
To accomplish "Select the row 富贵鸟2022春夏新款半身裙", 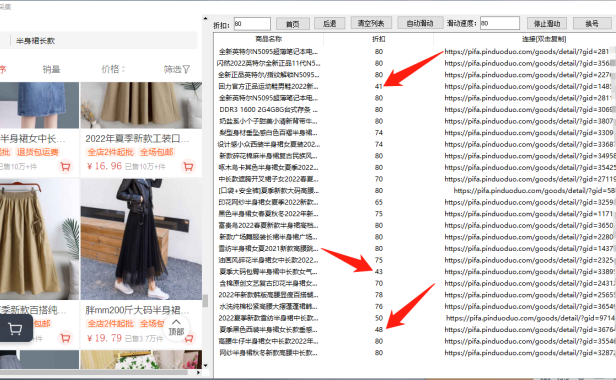I will click(x=268, y=225).
